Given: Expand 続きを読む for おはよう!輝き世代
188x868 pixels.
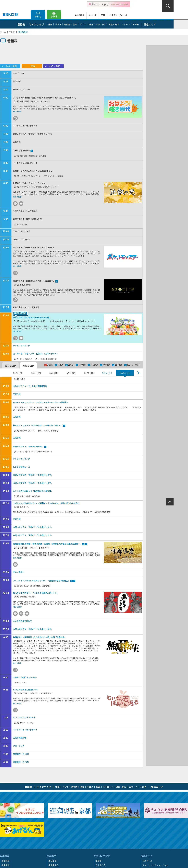Looking at the screenshot, I should [x=17, y=112].
